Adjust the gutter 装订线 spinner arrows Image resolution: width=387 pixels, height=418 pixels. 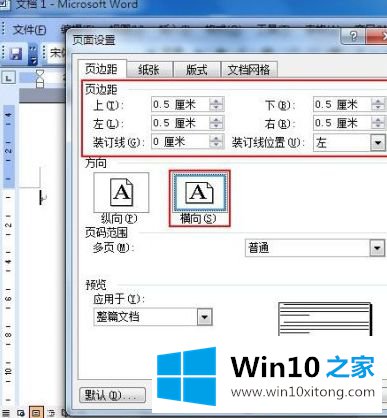216,142
